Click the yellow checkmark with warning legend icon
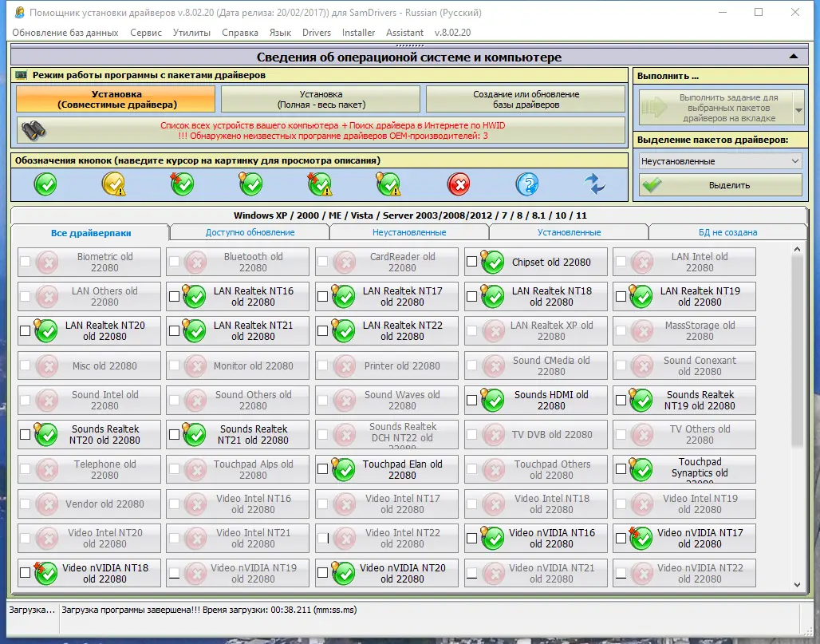The width and height of the screenshot is (820, 644). coord(113,184)
